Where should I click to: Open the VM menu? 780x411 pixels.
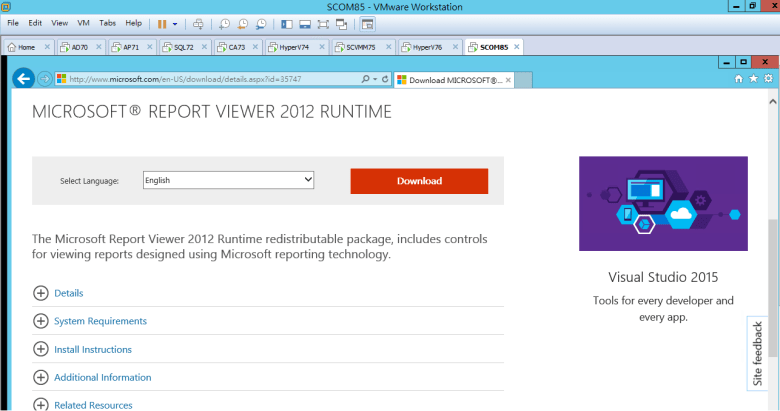[84, 22]
